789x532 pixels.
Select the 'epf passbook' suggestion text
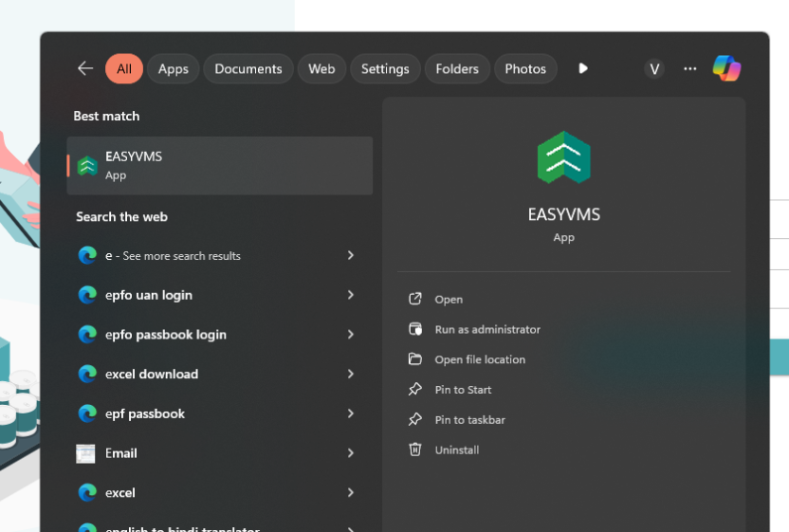coord(145,414)
